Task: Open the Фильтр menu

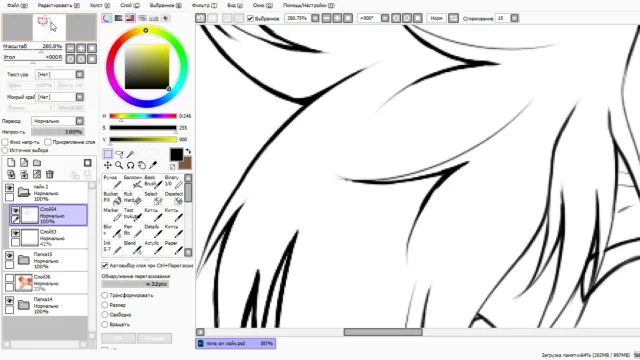Action: pos(204,5)
